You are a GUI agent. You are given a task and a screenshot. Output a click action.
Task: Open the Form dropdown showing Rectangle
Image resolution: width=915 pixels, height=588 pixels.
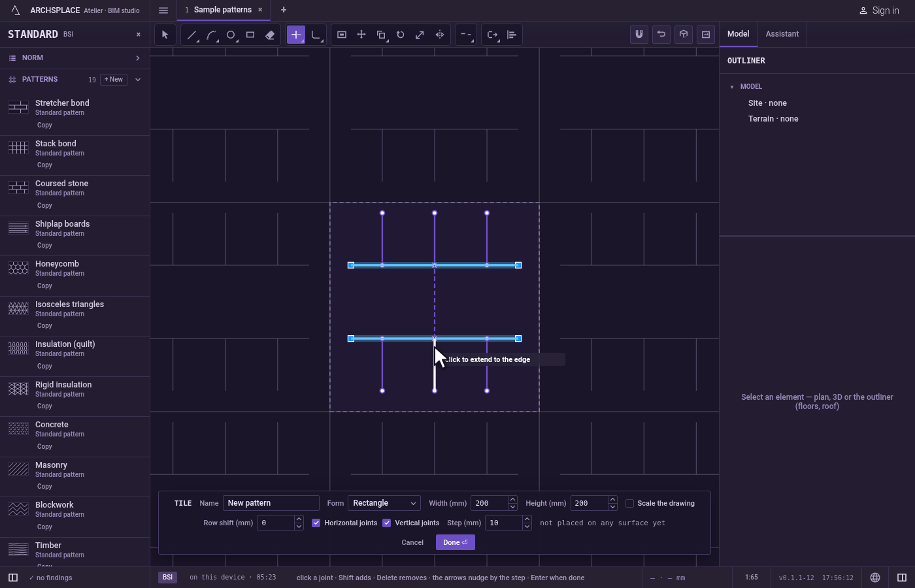pyautogui.click(x=384, y=503)
